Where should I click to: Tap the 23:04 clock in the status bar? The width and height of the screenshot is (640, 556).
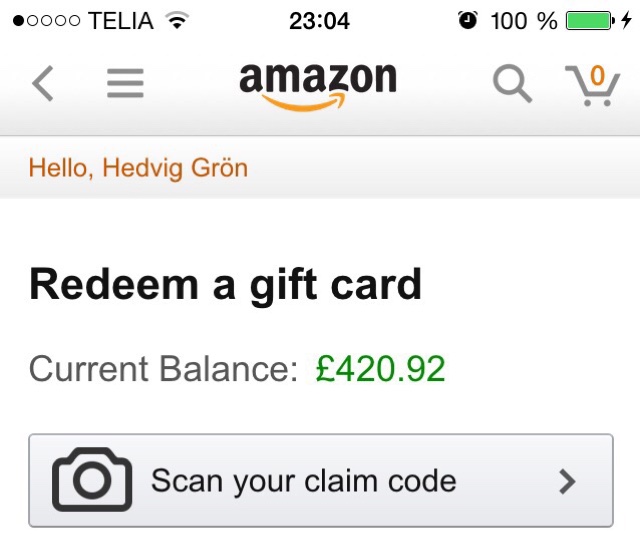(x=320, y=21)
